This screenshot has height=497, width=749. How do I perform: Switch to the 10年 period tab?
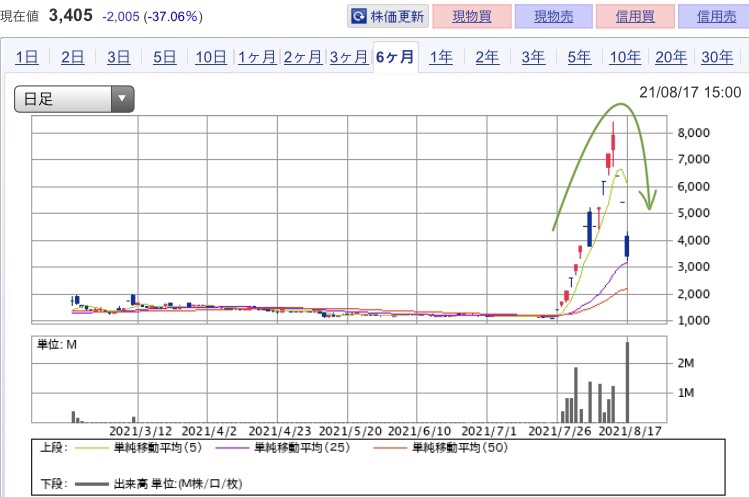click(625, 57)
